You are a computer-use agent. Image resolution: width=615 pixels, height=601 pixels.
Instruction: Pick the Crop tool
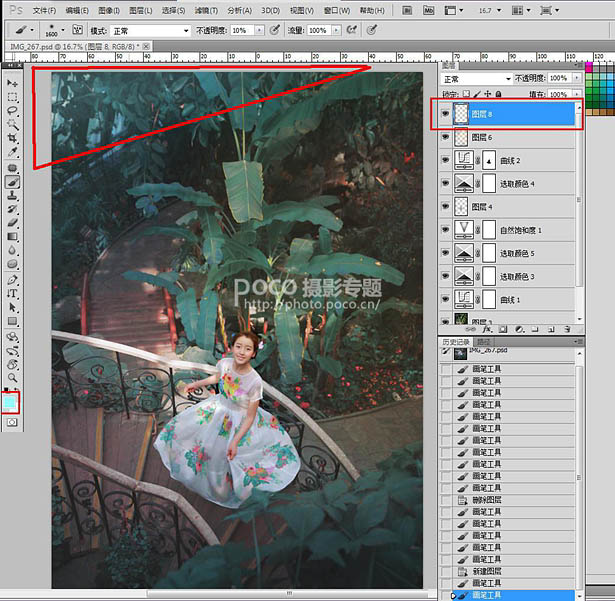click(13, 139)
